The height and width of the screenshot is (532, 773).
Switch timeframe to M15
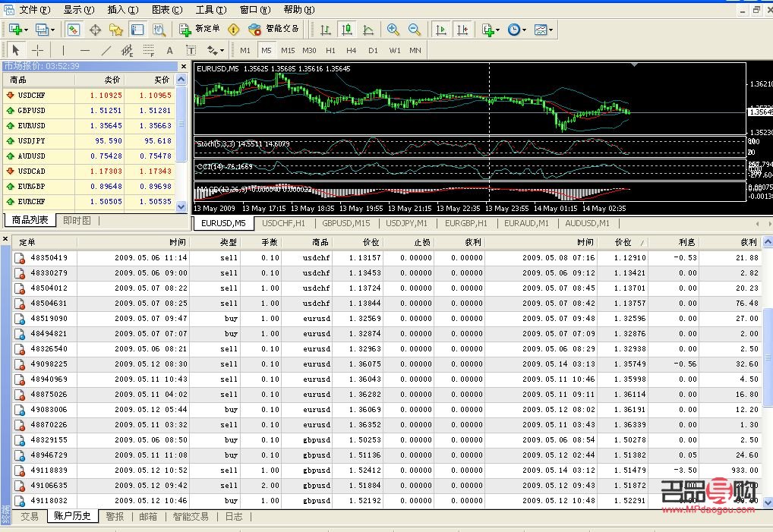[288, 50]
